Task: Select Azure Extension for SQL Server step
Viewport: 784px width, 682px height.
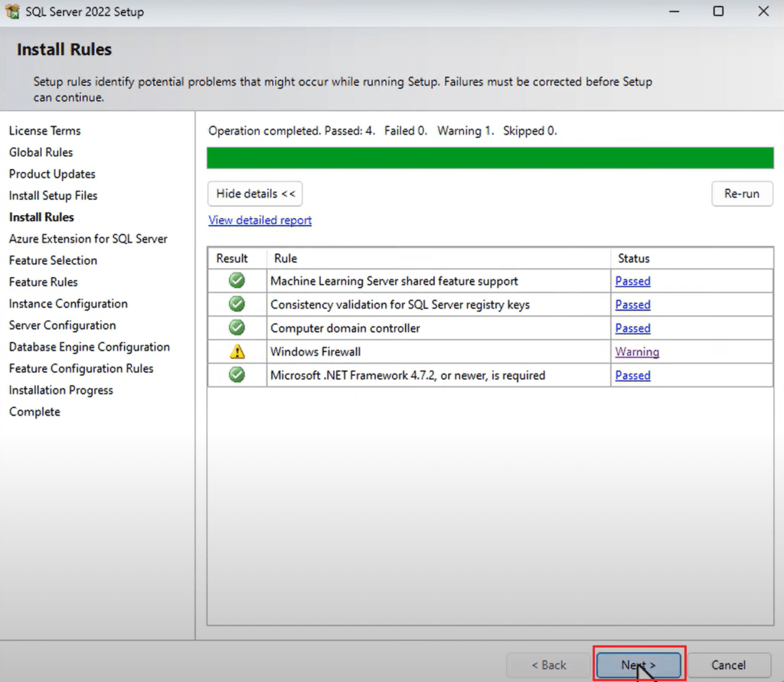Action: [x=88, y=239]
